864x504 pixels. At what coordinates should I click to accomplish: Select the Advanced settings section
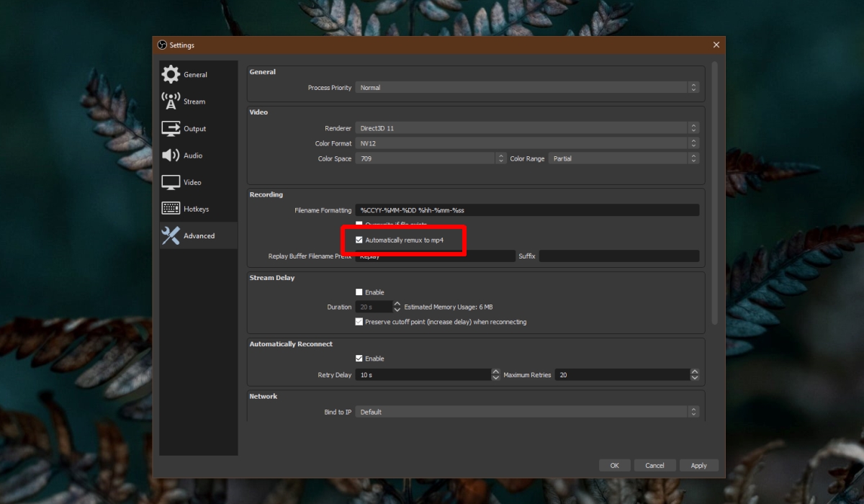pyautogui.click(x=199, y=235)
